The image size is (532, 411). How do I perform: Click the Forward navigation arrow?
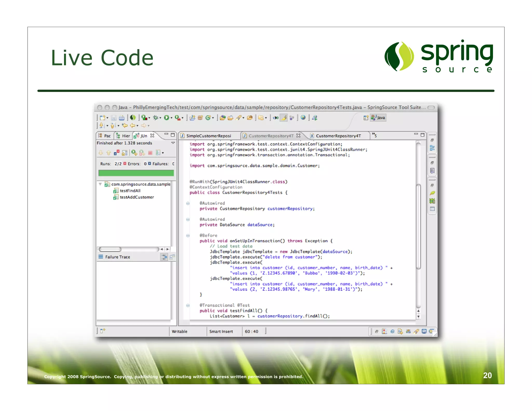tap(144, 125)
